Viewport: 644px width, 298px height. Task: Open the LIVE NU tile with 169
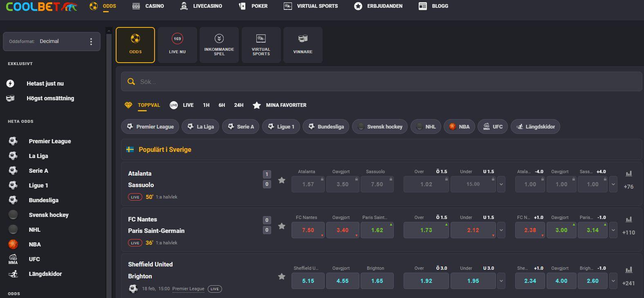[177, 45]
